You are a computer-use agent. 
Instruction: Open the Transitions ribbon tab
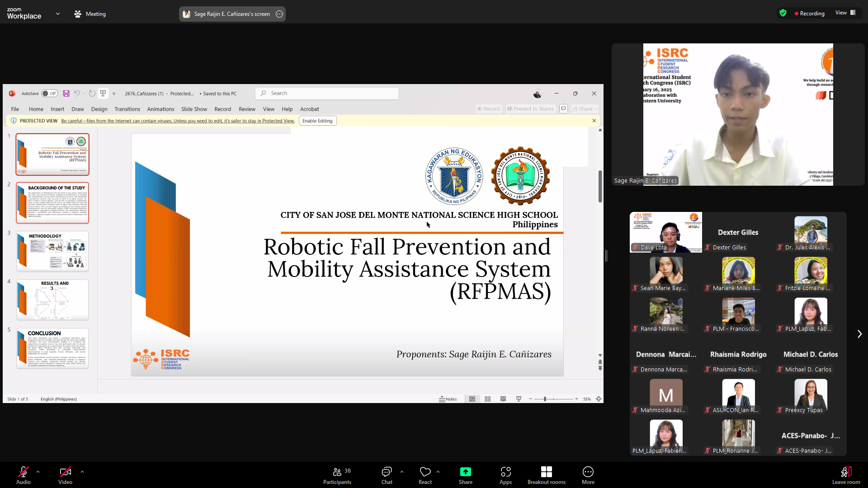click(127, 109)
